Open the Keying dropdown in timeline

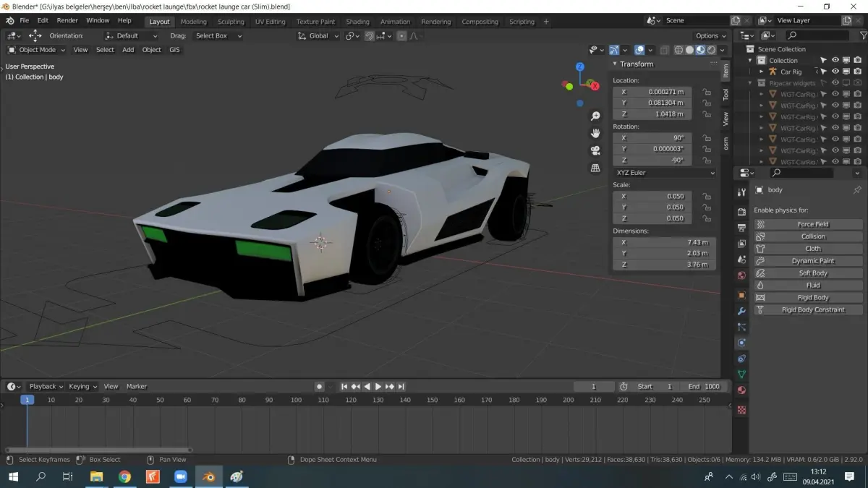[82, 387]
